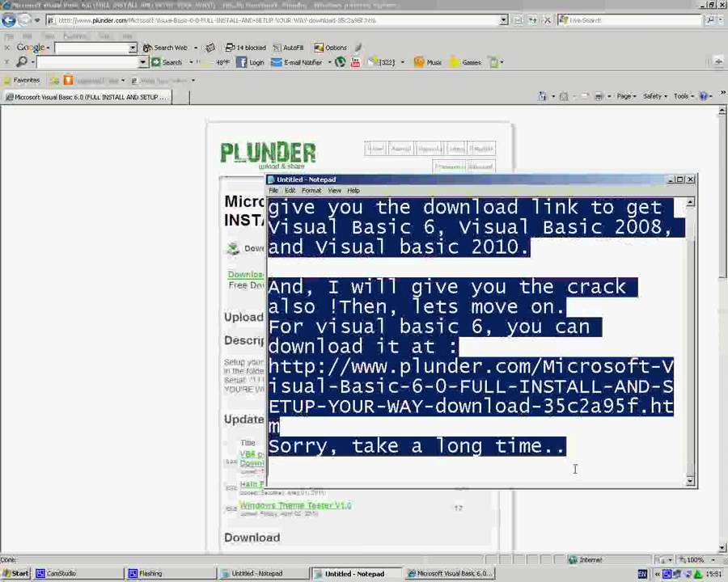Expand the dropdown arrow after [322]

[x=403, y=62]
